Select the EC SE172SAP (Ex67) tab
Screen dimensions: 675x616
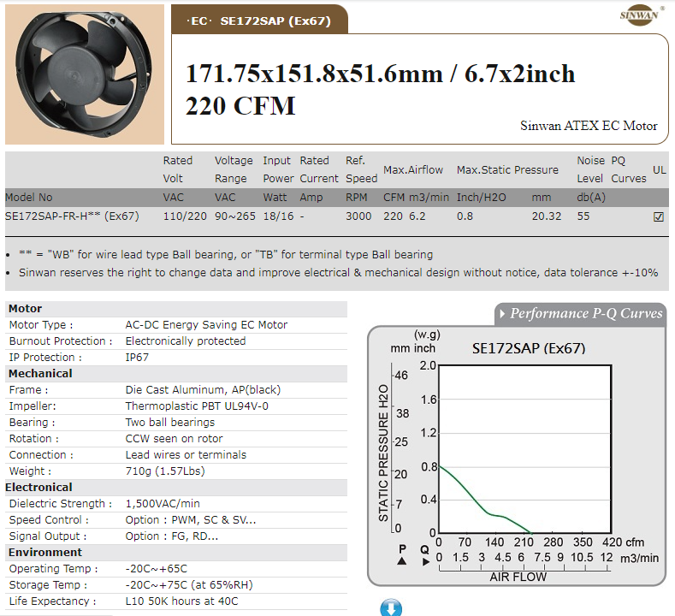(260, 20)
